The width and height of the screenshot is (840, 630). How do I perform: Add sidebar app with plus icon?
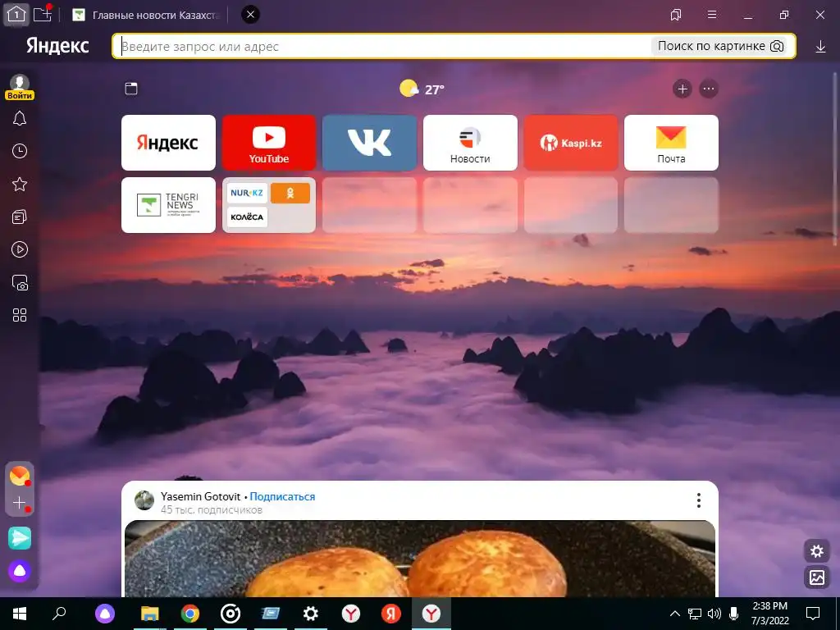click(20, 503)
